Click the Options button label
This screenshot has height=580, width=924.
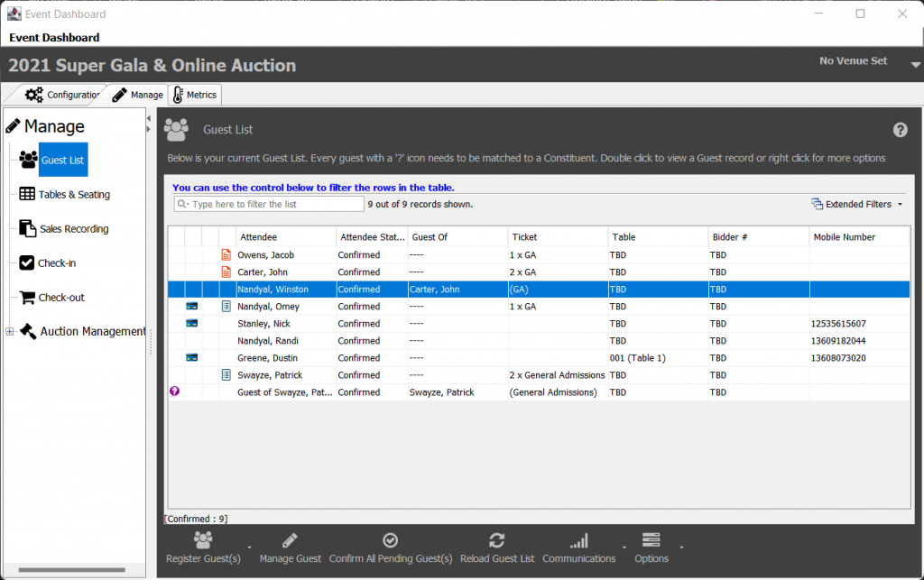tap(651, 558)
